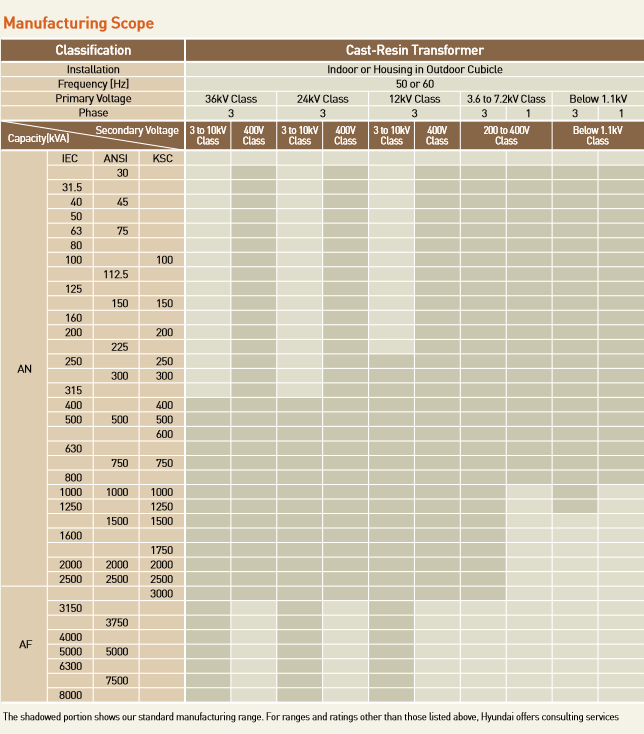Click the IEC capacity value 6300
644x734 pixels.
[x=71, y=666]
